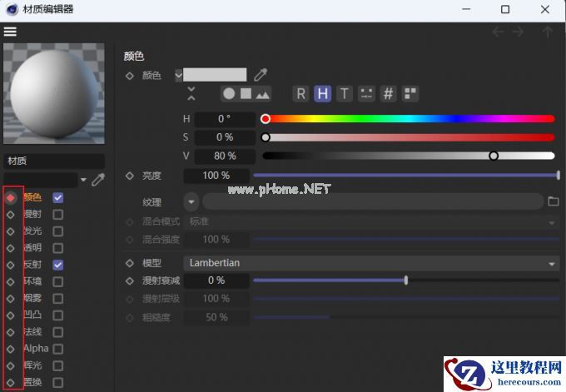Select the Alpha channel tab
Screen dimensions: 566x392
click(x=36, y=349)
